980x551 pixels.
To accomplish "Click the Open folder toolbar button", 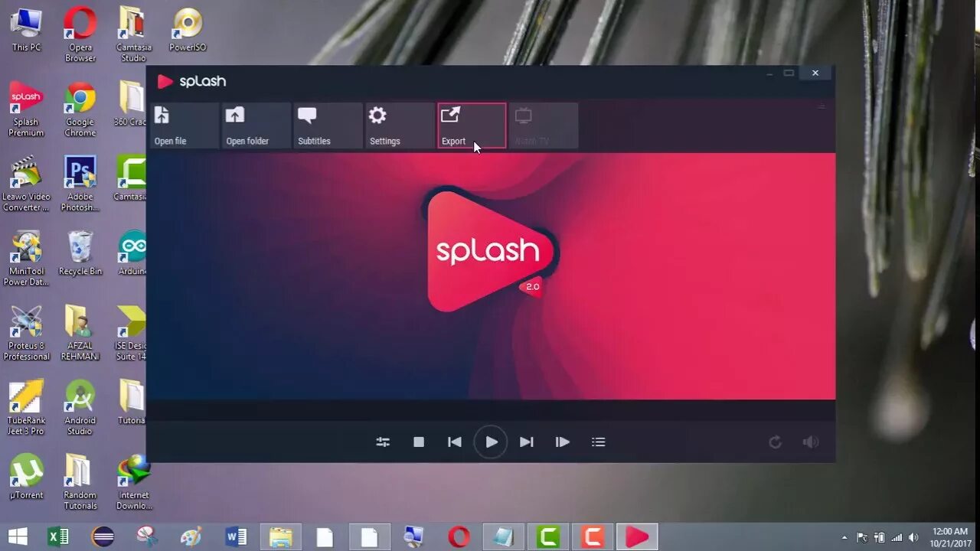I will 256,126.
